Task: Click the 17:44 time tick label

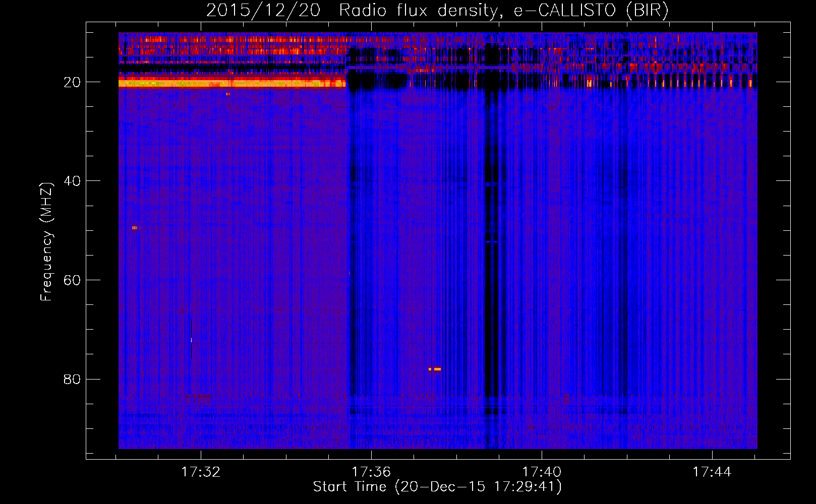Action: (x=712, y=472)
